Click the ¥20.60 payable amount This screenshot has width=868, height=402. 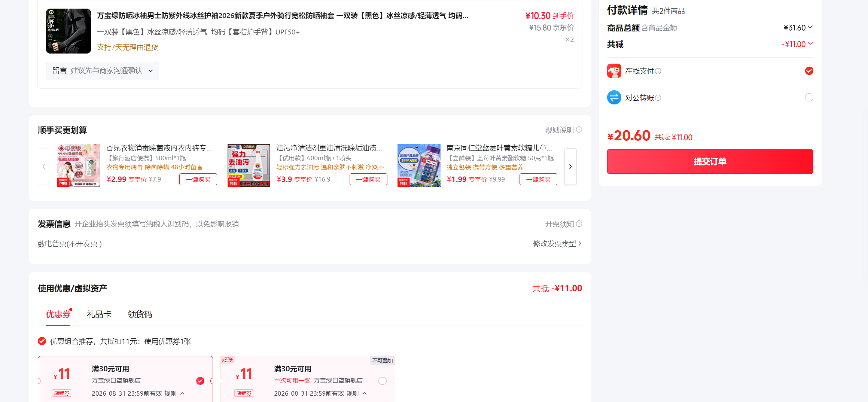click(x=629, y=135)
